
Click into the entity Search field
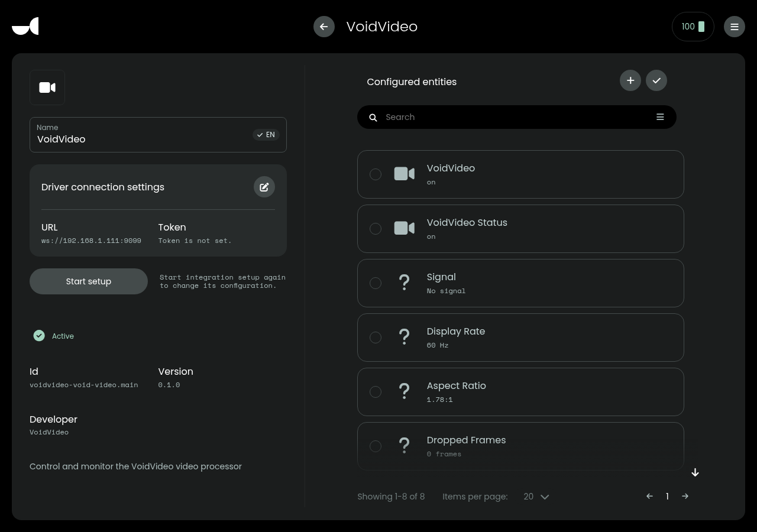pos(516,117)
